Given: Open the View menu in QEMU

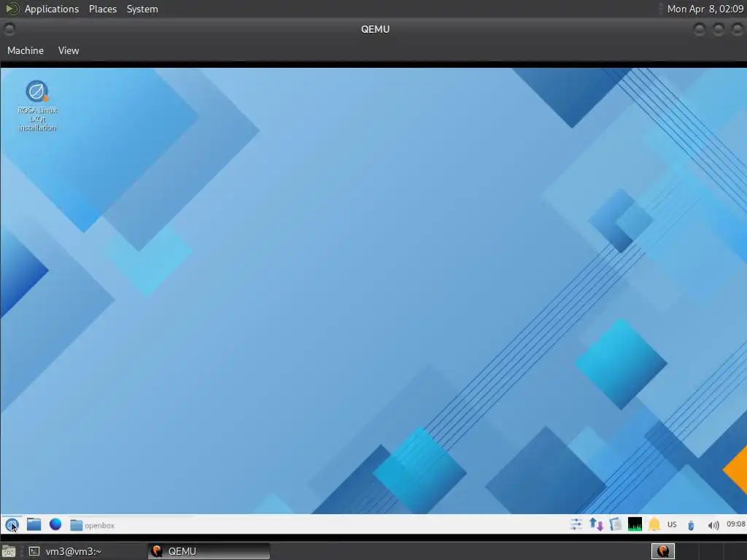Looking at the screenshot, I should tap(69, 50).
